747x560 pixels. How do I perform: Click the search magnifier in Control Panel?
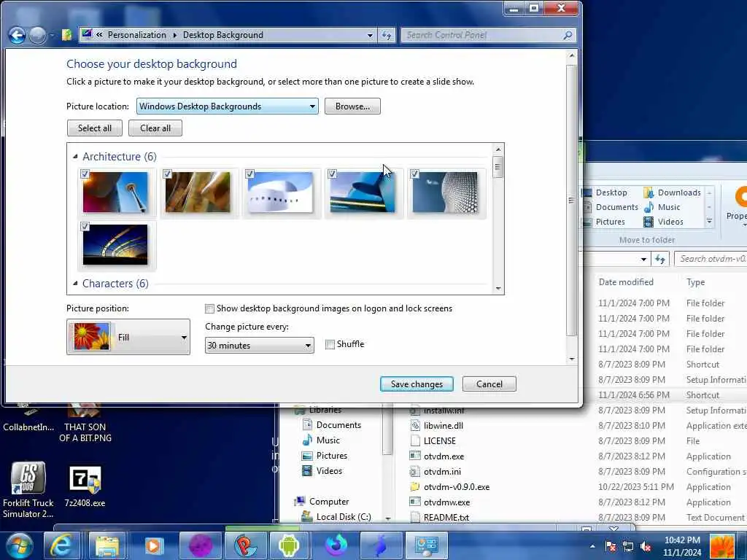click(x=568, y=35)
